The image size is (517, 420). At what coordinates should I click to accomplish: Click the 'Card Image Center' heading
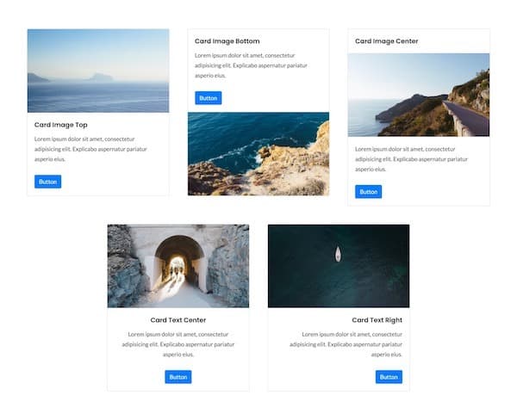(386, 41)
